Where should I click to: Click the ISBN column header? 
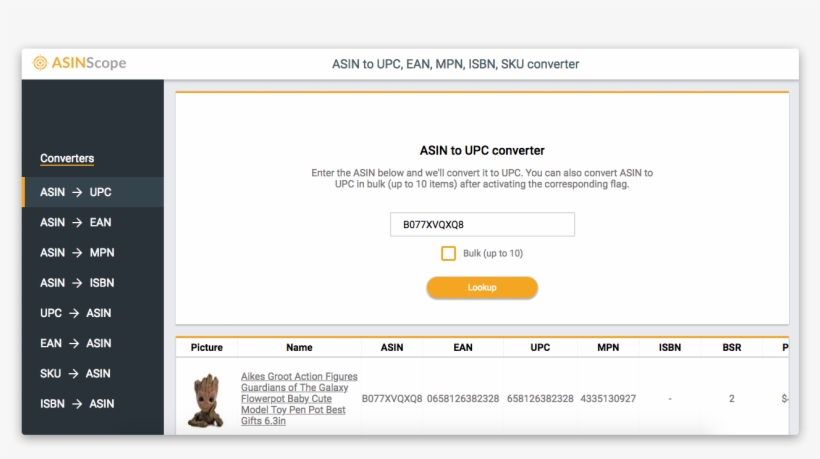point(670,348)
